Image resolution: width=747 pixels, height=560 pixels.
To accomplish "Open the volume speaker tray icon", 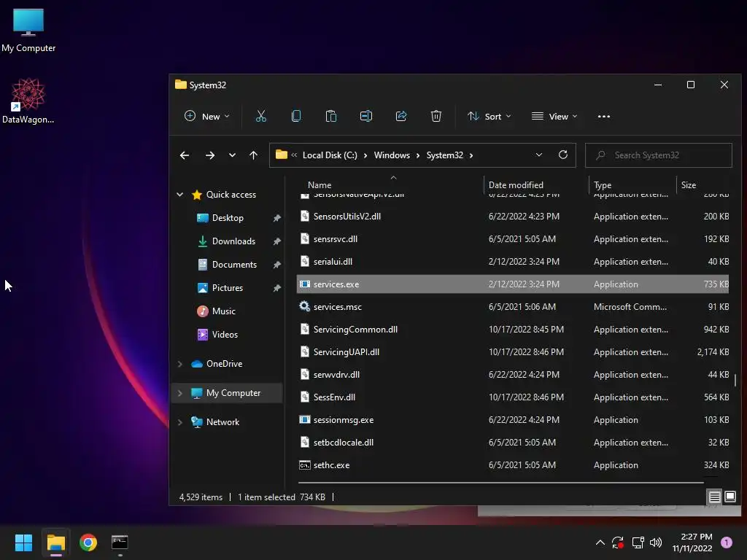I will pos(656,542).
